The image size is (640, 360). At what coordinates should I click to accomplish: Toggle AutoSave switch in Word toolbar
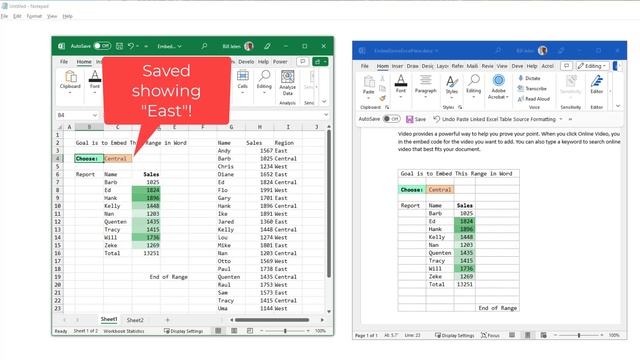click(x=391, y=119)
